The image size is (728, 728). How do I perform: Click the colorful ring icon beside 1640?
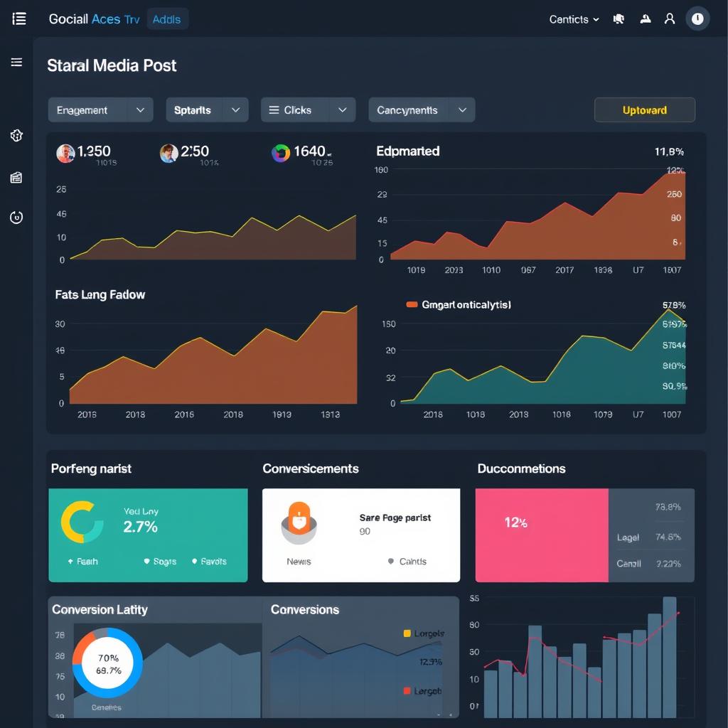[281, 153]
